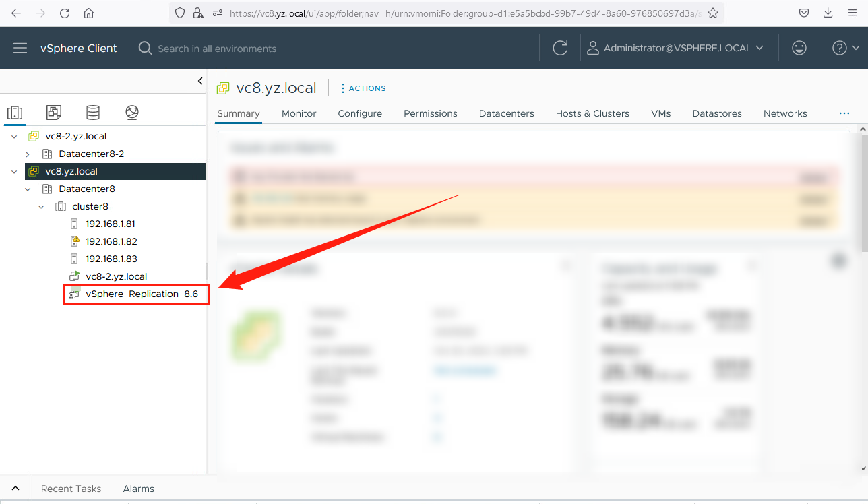
Task: Switch to Networking inventory view icon
Action: 132,112
